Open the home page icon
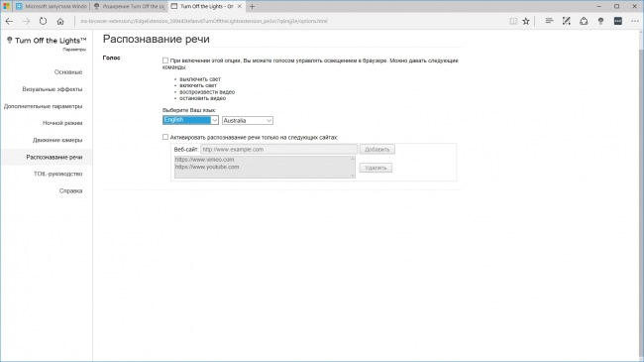 (x=60, y=21)
